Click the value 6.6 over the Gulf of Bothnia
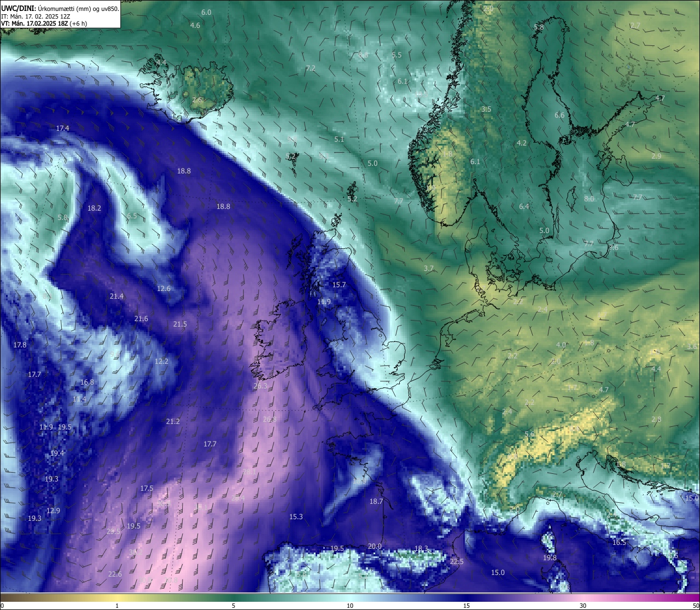This screenshot has height=610, width=700. coord(559,115)
